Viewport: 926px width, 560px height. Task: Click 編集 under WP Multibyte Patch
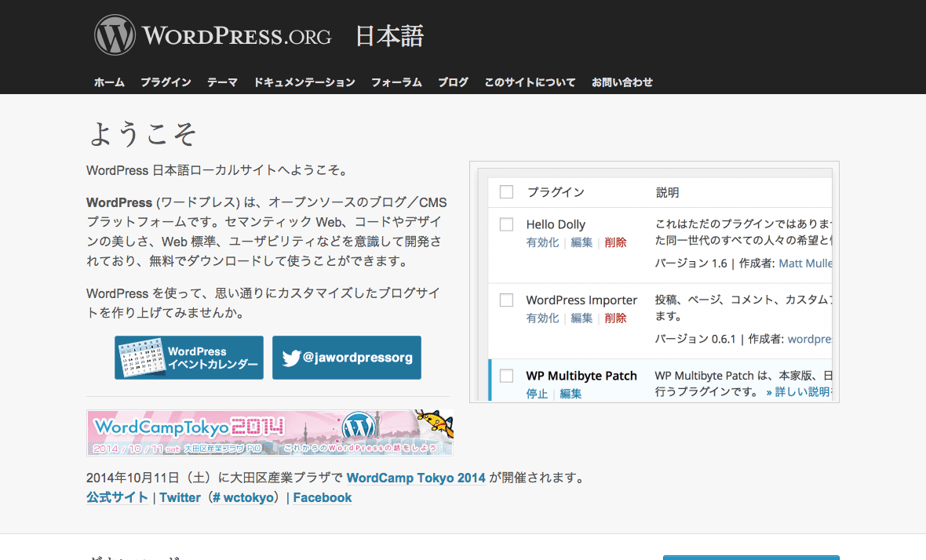571,394
